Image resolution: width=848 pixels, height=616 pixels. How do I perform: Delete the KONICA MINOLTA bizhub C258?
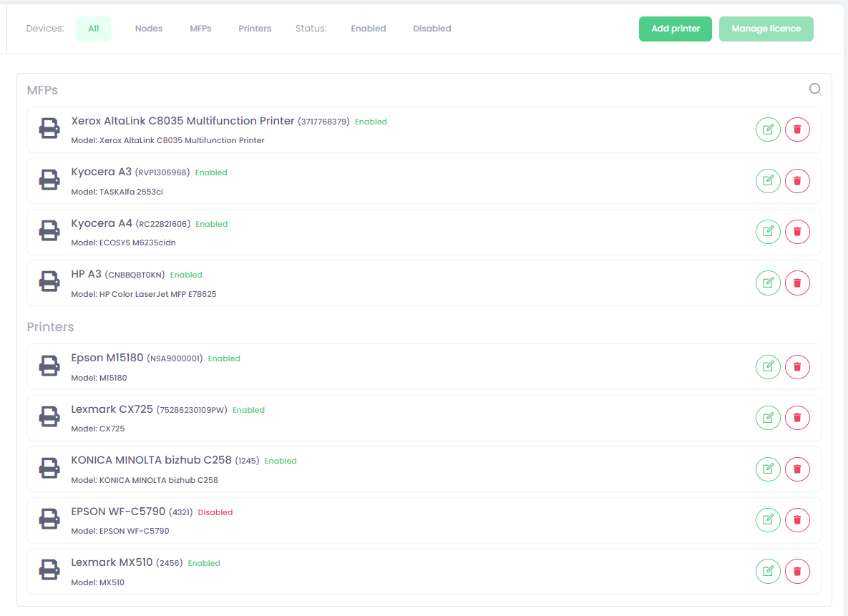(797, 469)
